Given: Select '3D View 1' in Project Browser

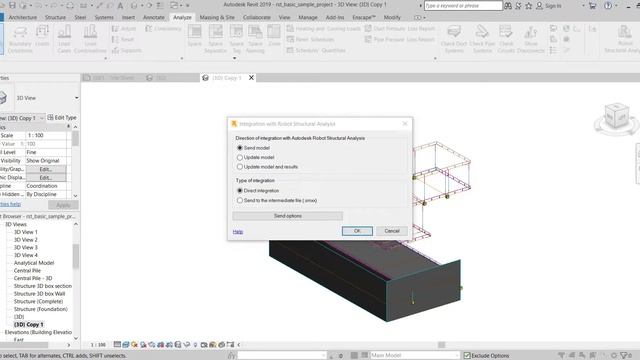Looking at the screenshot, I should [x=25, y=232].
